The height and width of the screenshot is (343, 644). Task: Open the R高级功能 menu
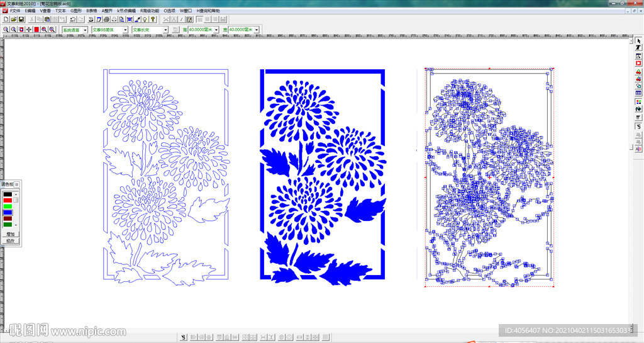[x=150, y=11]
